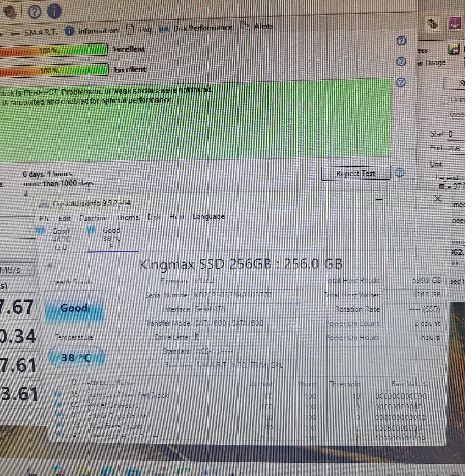Select the E: drive Good status indicator
This screenshot has width=476, height=476.
pos(111,238)
